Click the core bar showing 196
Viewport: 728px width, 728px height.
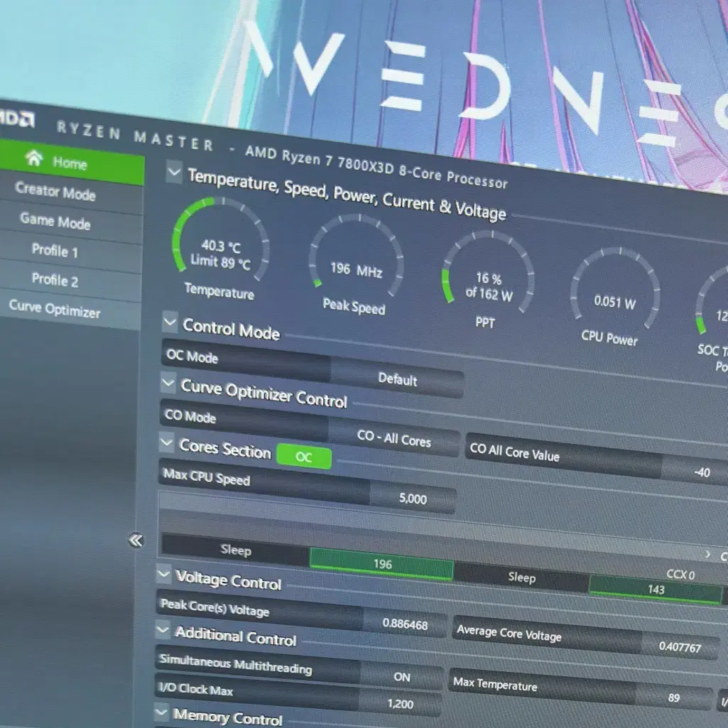381,564
